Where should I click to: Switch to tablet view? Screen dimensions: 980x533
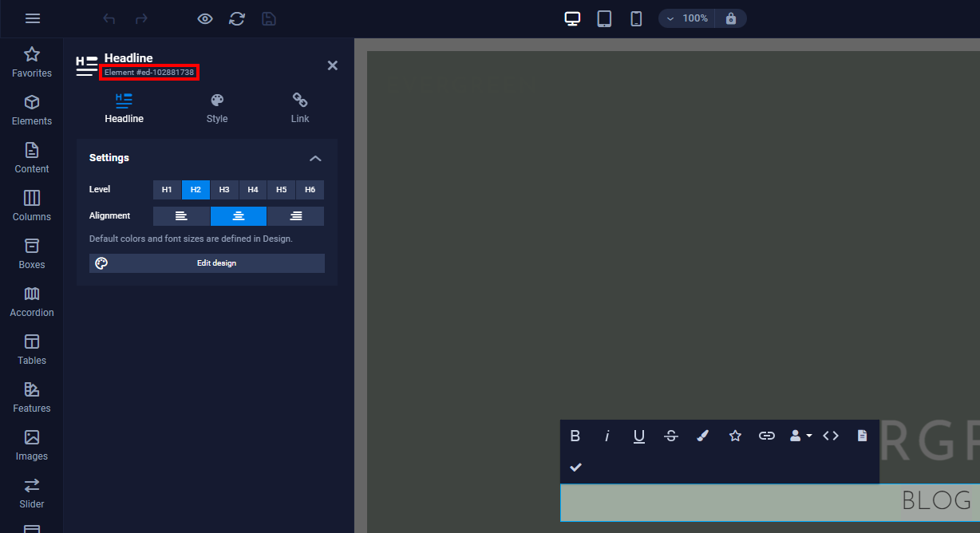(x=604, y=18)
